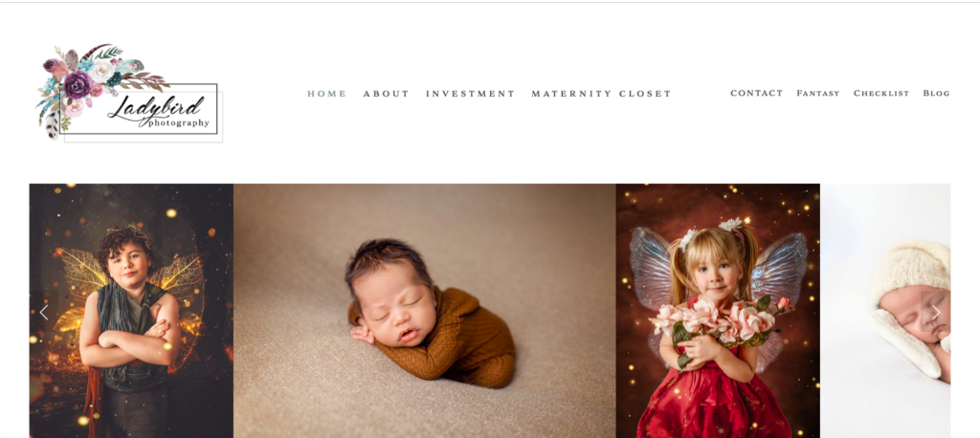The image size is (980, 438).
Task: Click the striped feather in the logo graphic
Action: tap(54, 125)
